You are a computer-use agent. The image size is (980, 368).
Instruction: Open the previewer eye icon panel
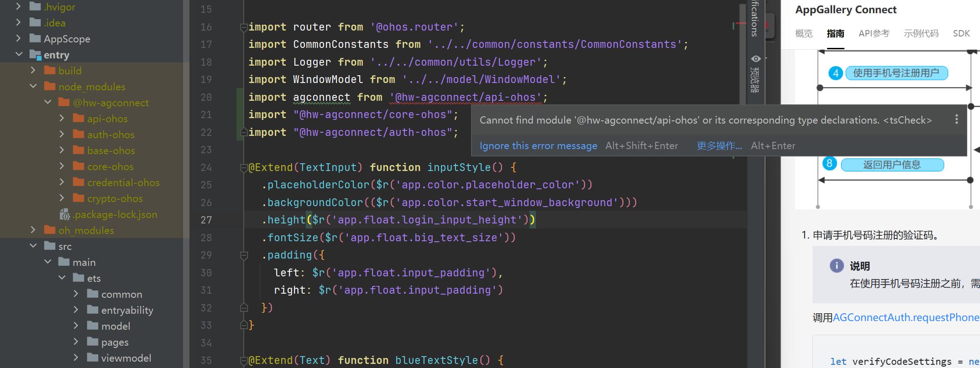click(x=755, y=58)
